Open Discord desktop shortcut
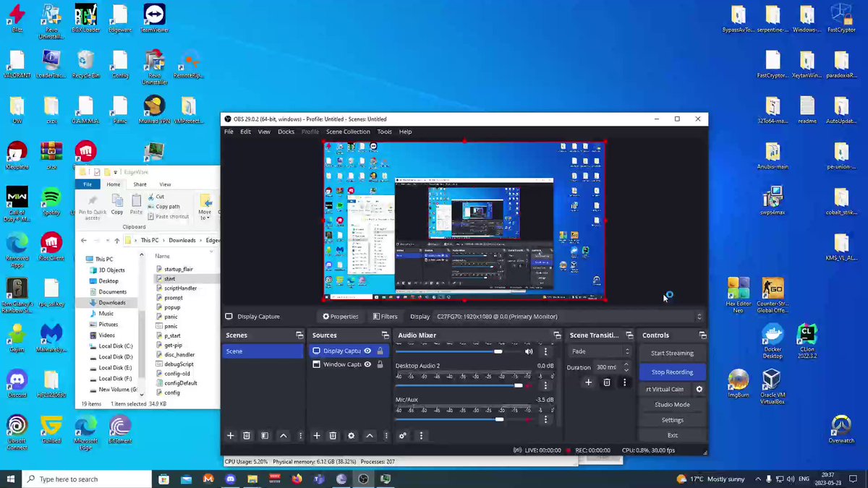 [x=17, y=382]
